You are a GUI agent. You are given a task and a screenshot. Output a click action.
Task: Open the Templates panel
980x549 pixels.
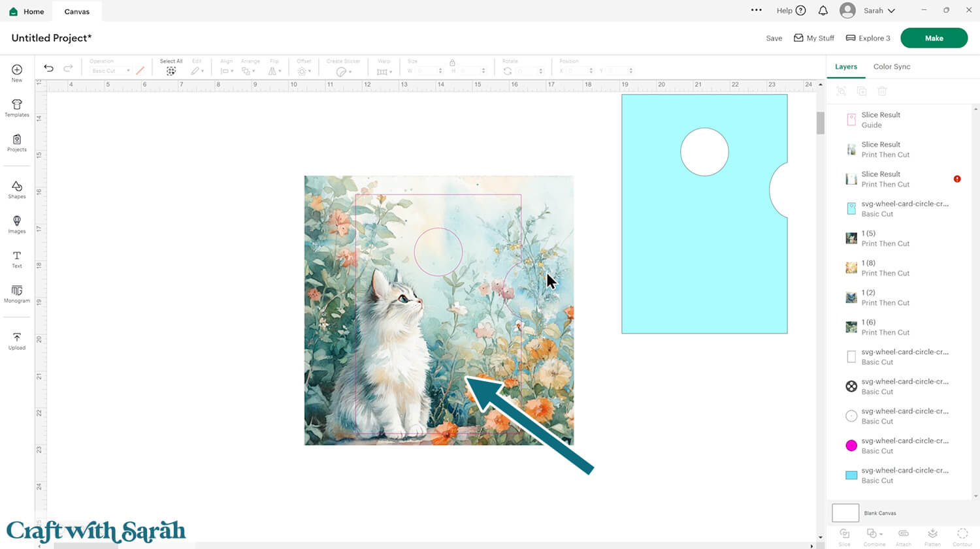pyautogui.click(x=17, y=108)
